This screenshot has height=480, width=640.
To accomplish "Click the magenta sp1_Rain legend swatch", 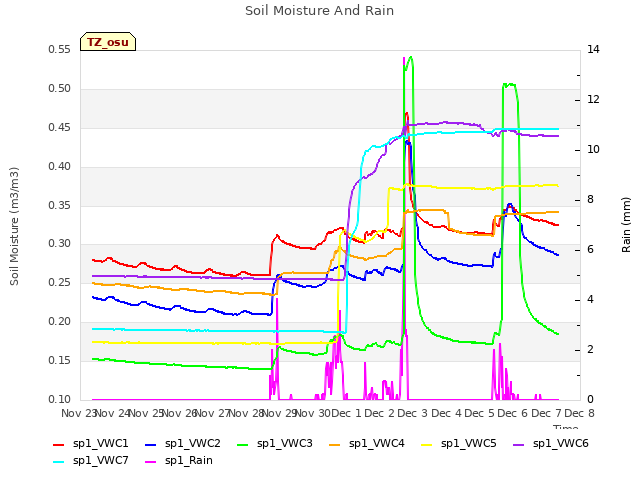I will point(151,462).
